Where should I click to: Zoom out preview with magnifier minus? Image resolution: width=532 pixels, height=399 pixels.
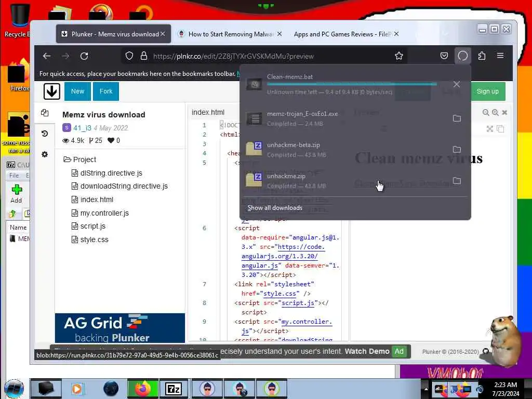[x=486, y=112]
